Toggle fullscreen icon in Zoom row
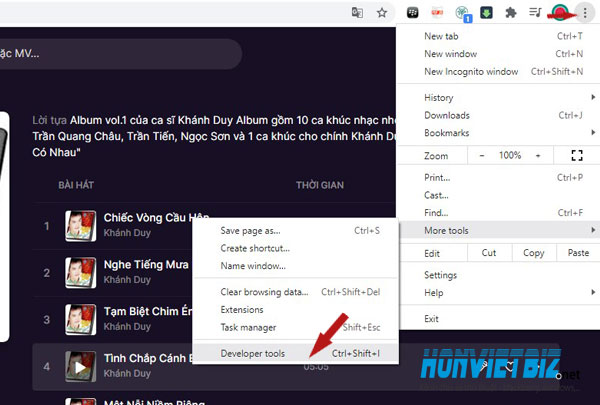The width and height of the screenshot is (600, 405). (577, 155)
